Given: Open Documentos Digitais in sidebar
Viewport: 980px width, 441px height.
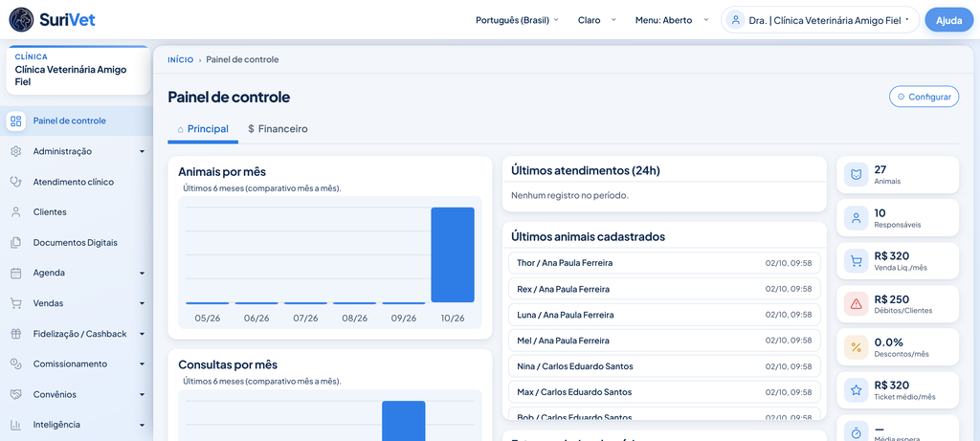Looking at the screenshot, I should pyautogui.click(x=77, y=242).
